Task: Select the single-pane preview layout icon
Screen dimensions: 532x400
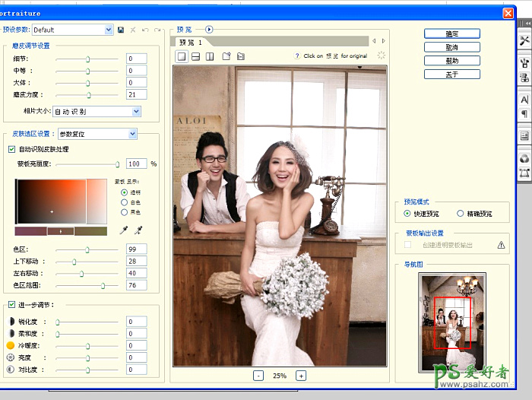Action: point(182,56)
